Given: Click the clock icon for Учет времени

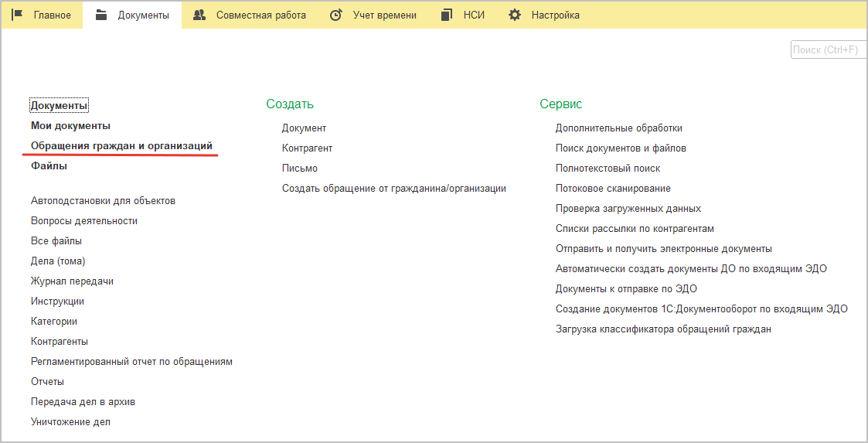Looking at the screenshot, I should pos(335,15).
